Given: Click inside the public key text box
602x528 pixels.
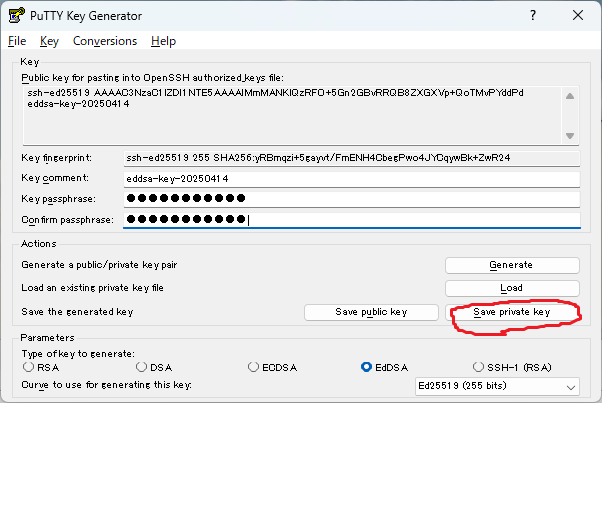Looking at the screenshot, I should point(293,116).
